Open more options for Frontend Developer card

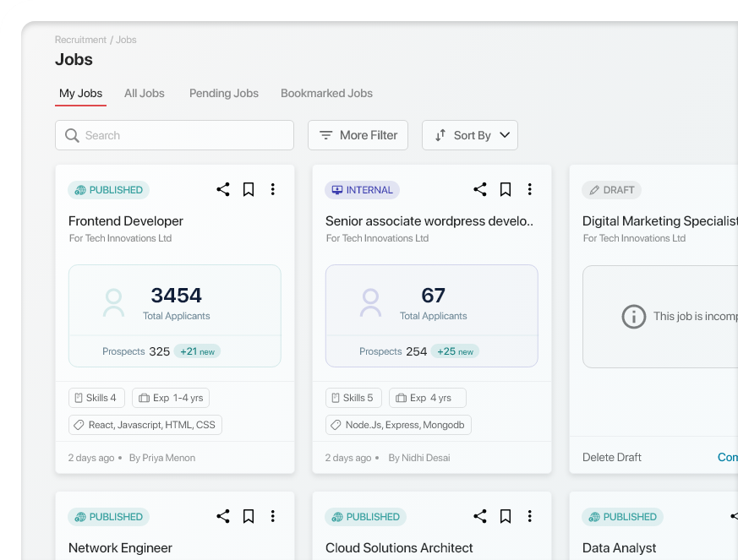pyautogui.click(x=273, y=189)
